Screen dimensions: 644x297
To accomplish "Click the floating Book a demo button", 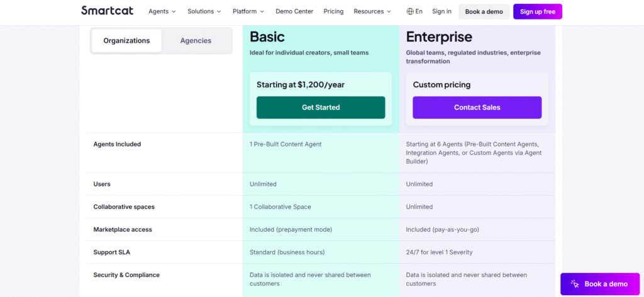I will [601, 284].
